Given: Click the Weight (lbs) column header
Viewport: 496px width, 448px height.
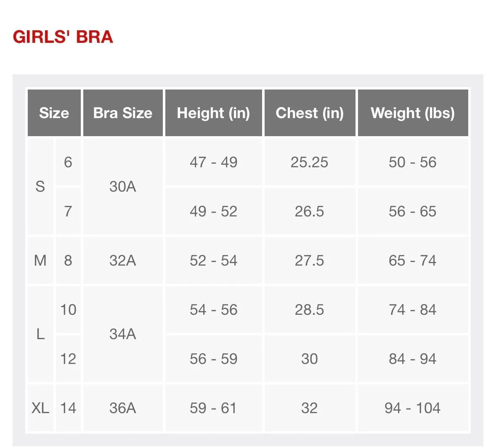Looking at the screenshot, I should (413, 113).
